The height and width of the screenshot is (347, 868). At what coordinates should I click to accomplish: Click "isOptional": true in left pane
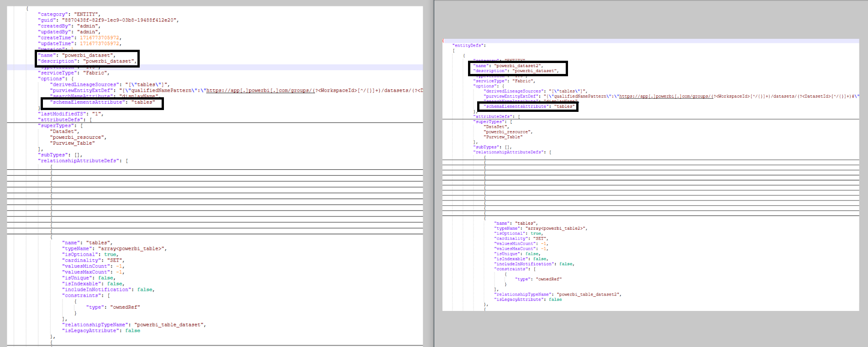[90, 255]
